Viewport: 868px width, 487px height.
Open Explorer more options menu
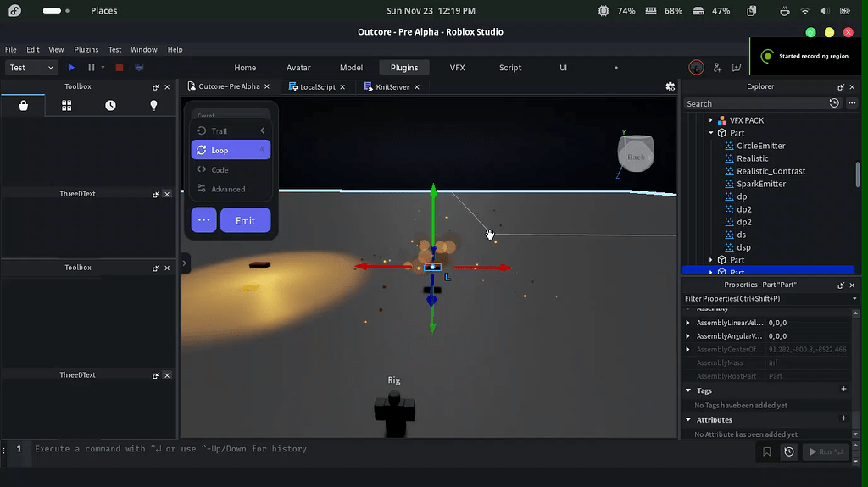(x=852, y=103)
